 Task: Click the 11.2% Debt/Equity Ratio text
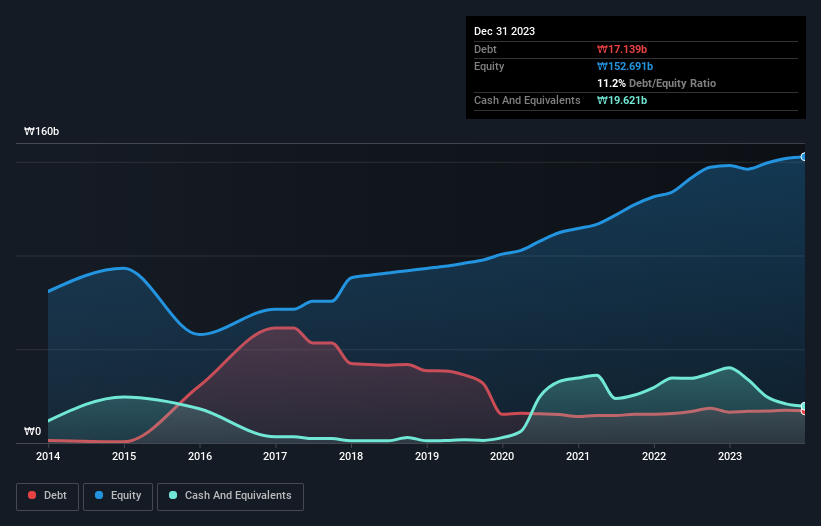click(x=657, y=83)
